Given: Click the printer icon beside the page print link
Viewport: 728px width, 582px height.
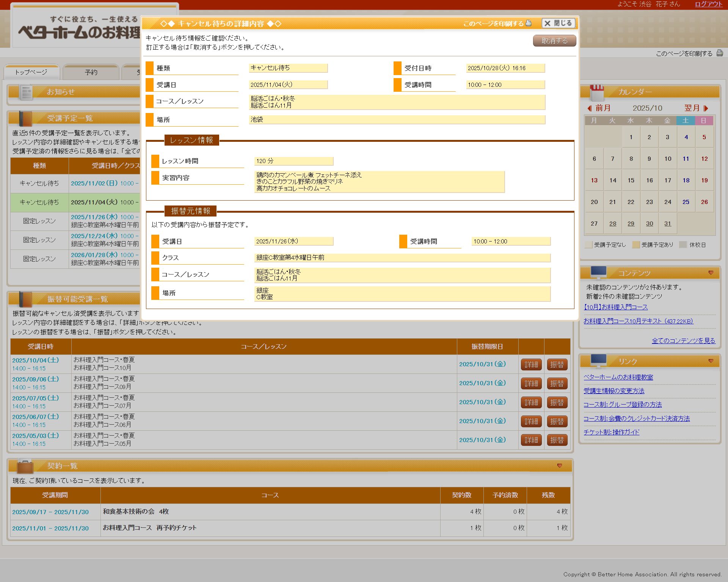Looking at the screenshot, I should pyautogui.click(x=719, y=53).
